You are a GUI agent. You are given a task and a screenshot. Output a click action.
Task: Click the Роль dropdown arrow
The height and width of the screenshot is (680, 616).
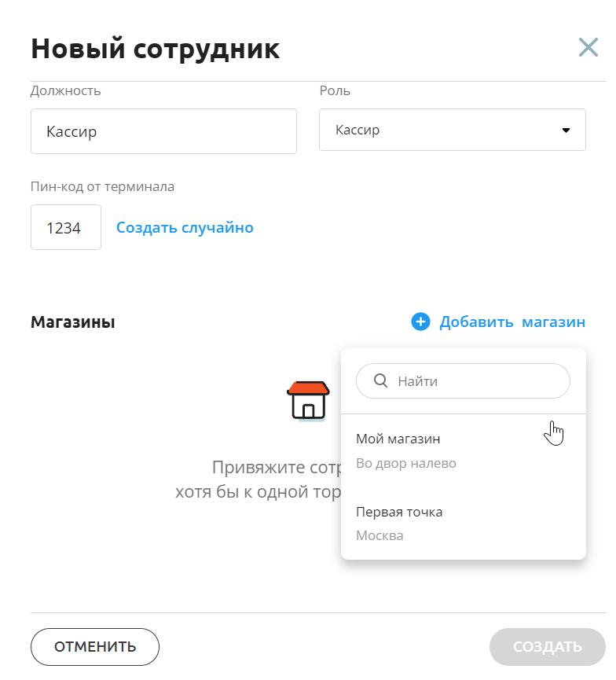click(x=566, y=130)
